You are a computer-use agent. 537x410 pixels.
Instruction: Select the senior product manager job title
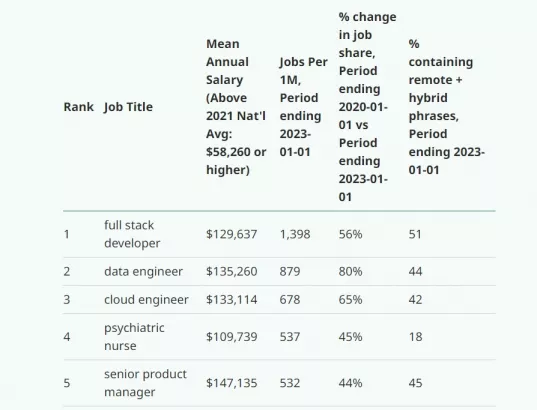[145, 383]
